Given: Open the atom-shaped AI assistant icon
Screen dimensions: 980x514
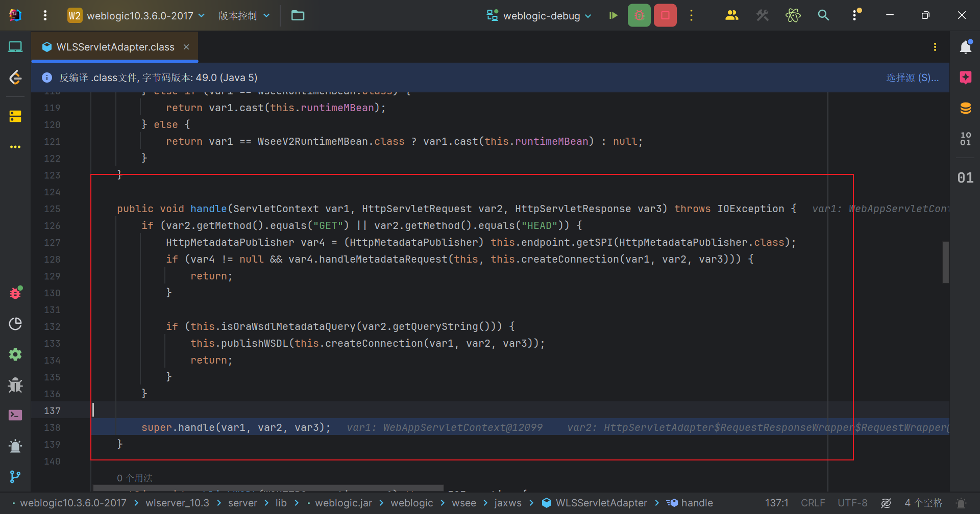Looking at the screenshot, I should 793,15.
